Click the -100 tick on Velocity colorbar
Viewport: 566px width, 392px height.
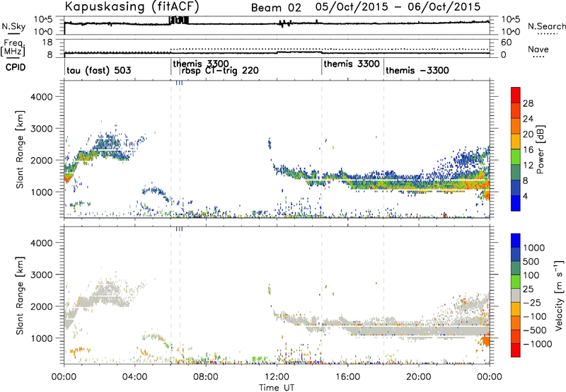click(535, 316)
